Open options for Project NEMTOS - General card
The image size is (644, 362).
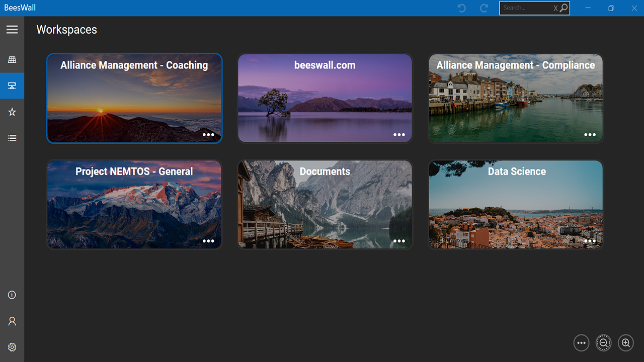[x=208, y=241]
